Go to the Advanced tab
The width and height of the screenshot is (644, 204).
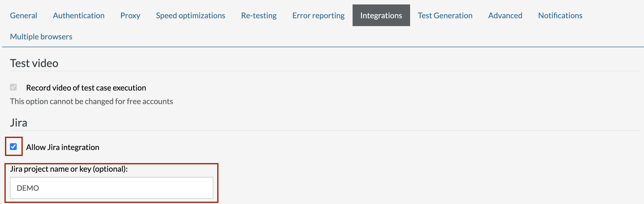click(505, 15)
